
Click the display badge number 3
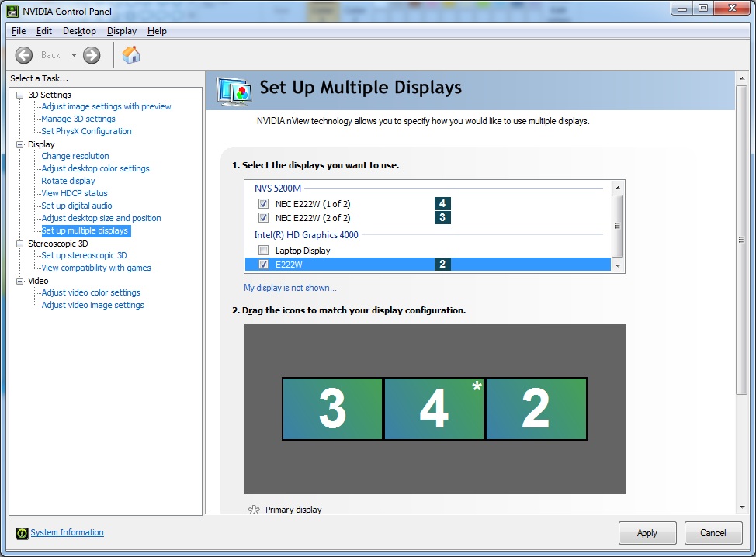pos(442,217)
